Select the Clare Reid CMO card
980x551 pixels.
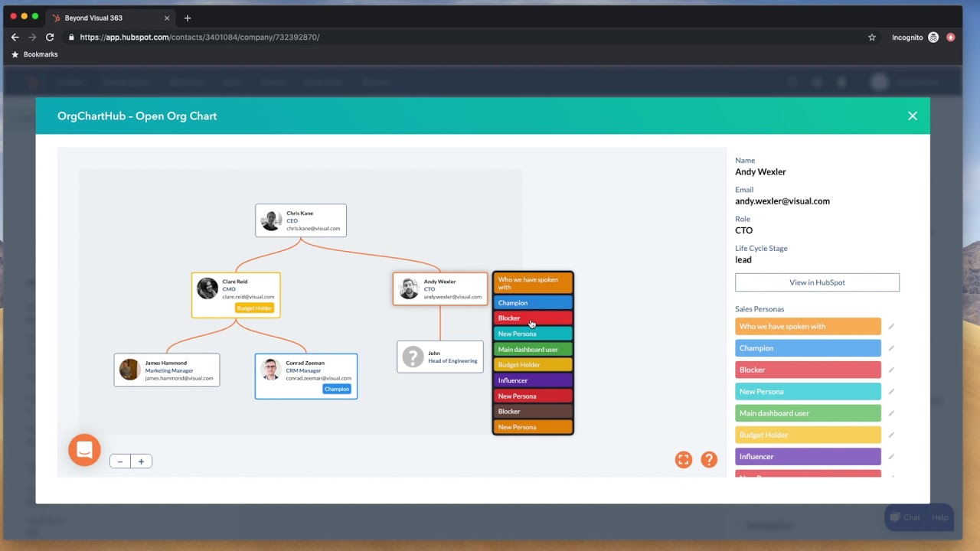click(236, 295)
